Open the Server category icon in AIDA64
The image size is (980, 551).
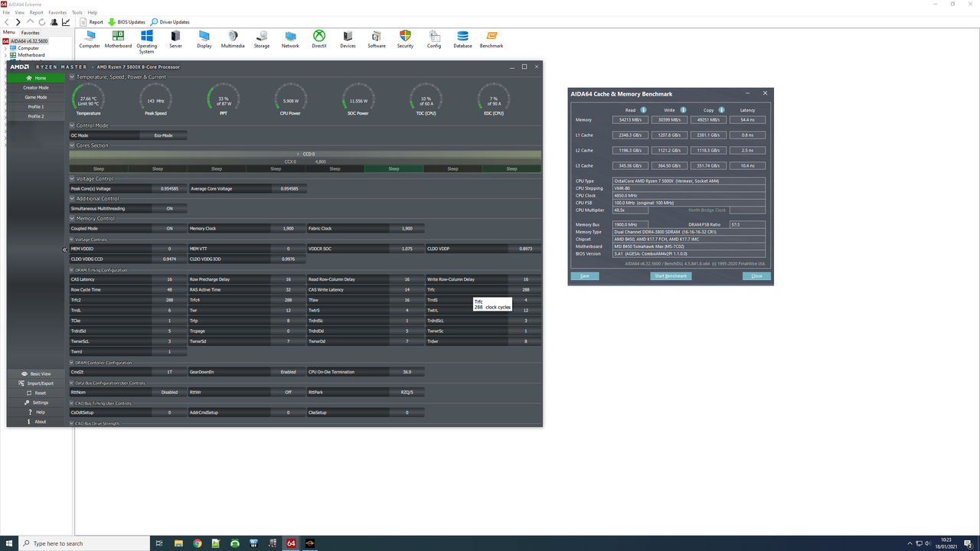tap(175, 40)
